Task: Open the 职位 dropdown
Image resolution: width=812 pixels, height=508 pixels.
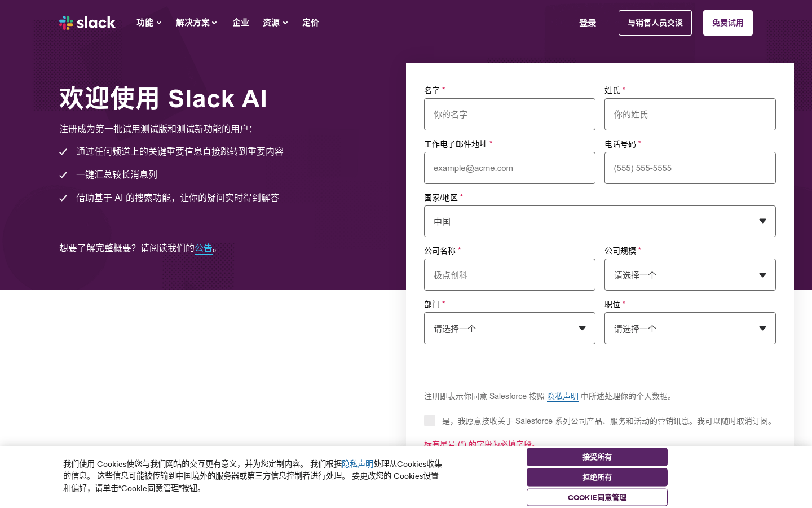Action: [x=690, y=329]
